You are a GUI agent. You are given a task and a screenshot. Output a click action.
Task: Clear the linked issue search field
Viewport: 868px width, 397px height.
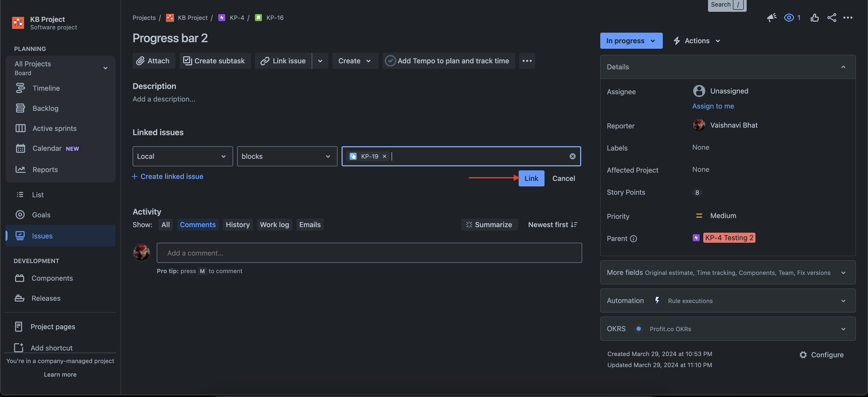pyautogui.click(x=572, y=156)
